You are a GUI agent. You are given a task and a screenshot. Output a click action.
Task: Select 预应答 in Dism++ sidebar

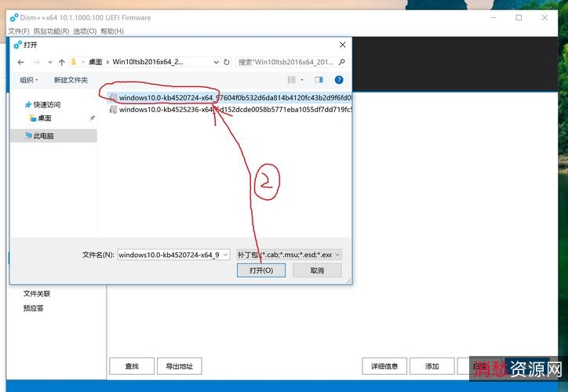click(x=33, y=308)
